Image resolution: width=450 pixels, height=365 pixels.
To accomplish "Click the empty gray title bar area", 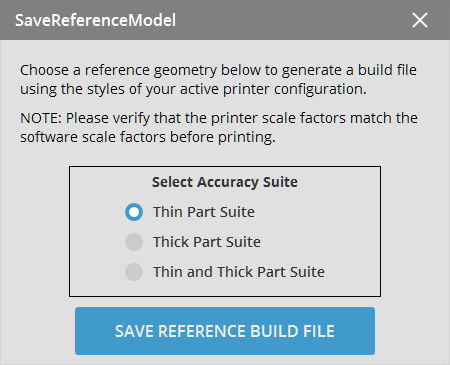I will tap(293, 20).
